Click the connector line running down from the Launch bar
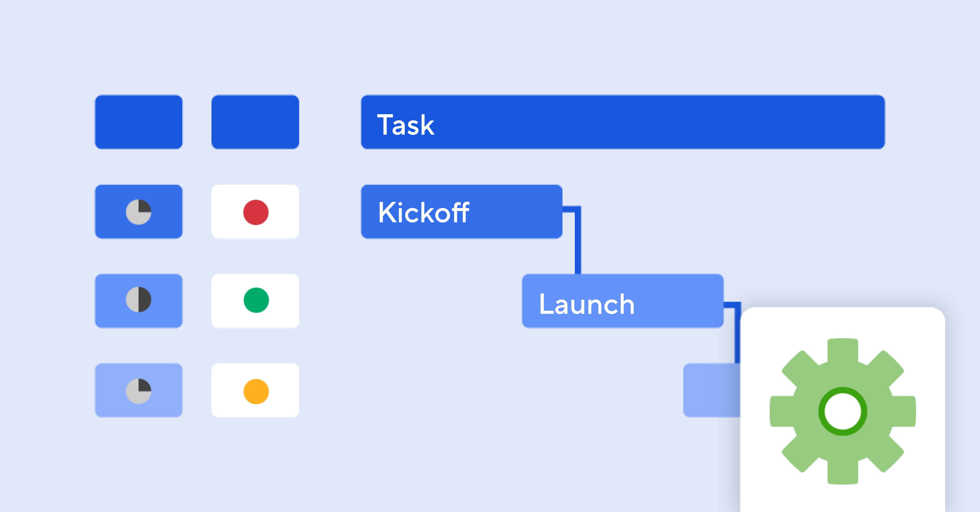The height and width of the screenshot is (512, 980). (x=737, y=335)
